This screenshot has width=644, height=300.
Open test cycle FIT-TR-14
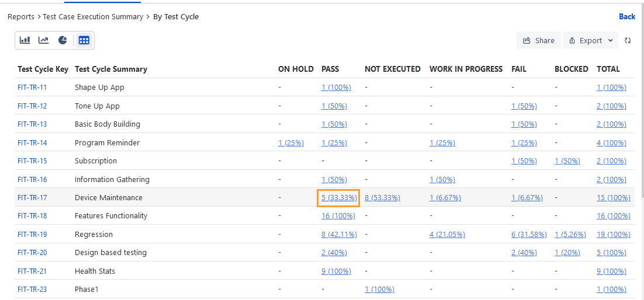click(33, 143)
